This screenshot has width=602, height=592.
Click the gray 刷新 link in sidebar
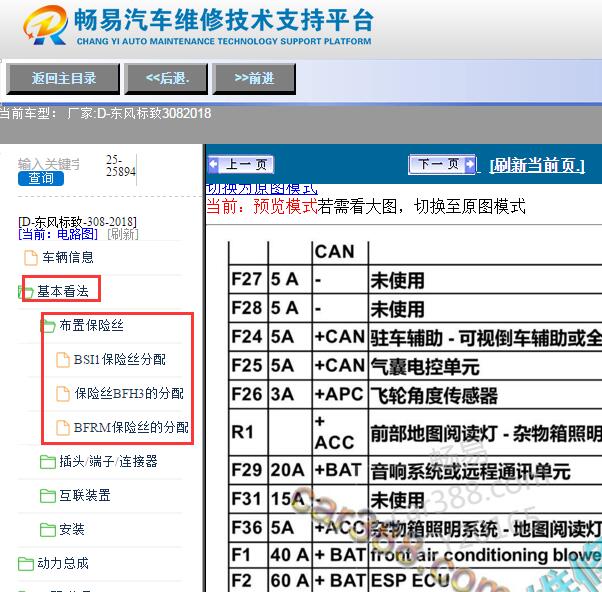click(123, 234)
